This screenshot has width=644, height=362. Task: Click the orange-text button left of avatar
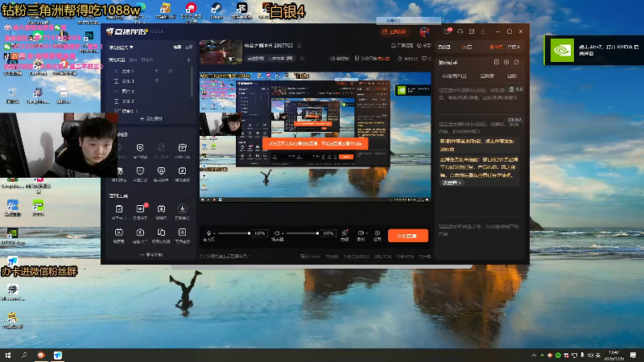(394, 31)
